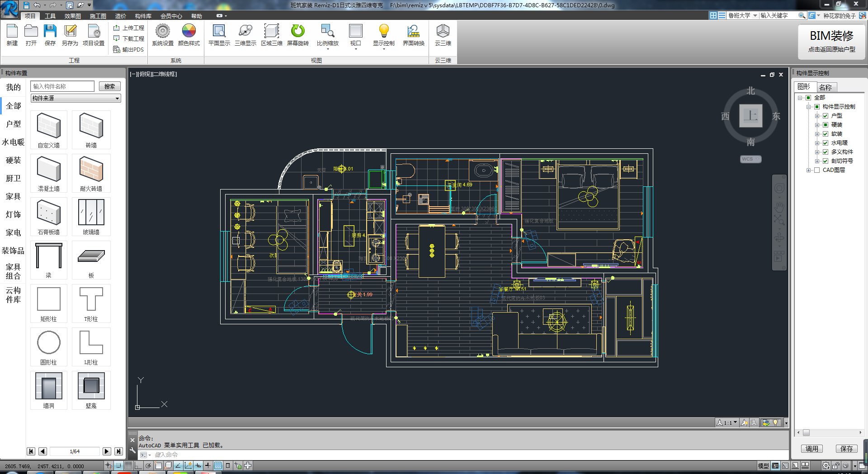Select the 圆形柱 round column component

pos(49,347)
